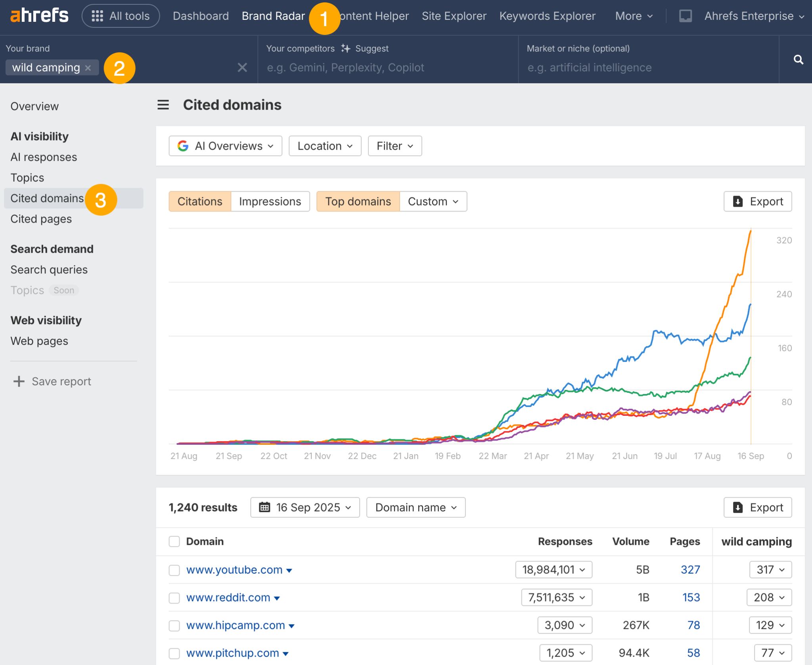Open the Domain name sort dropdown
The image size is (812, 665).
[415, 507]
